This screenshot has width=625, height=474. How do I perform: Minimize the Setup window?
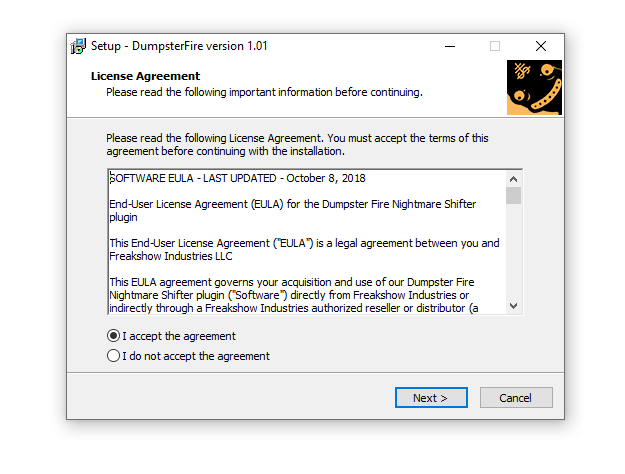coord(449,46)
